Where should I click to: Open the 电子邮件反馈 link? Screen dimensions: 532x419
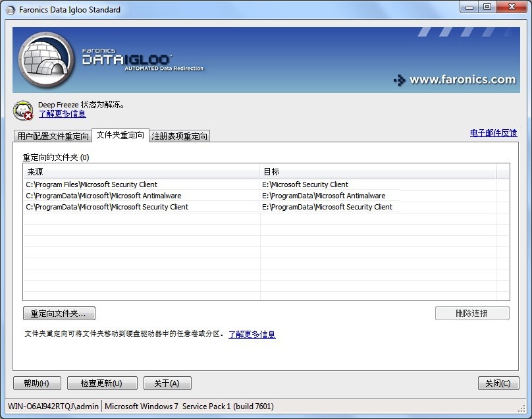pos(493,133)
